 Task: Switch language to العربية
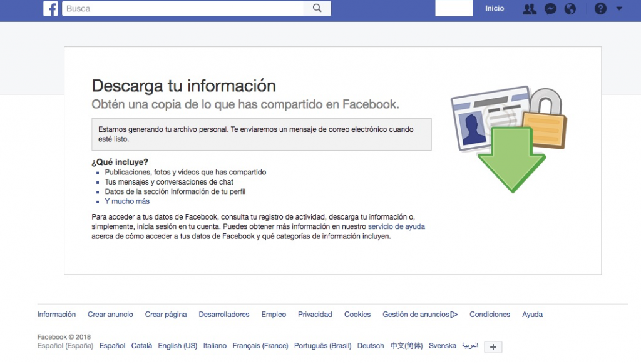(x=470, y=346)
